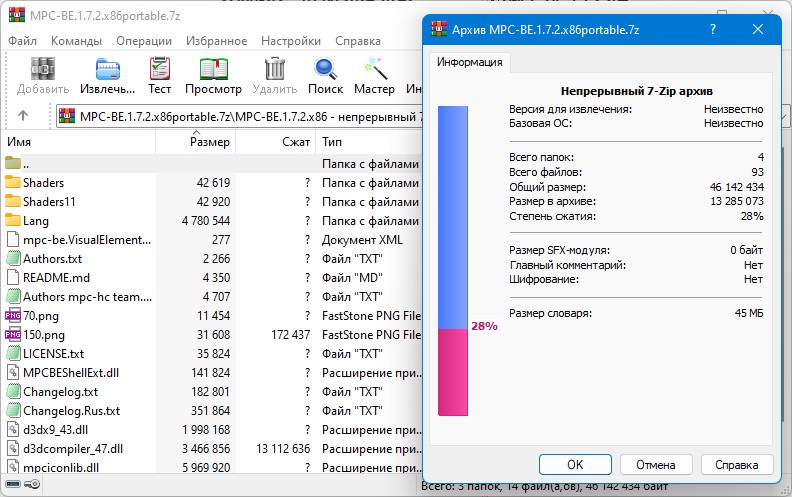This screenshot has height=497, width=792.
Task: Open the Настройки menu
Action: click(x=291, y=41)
